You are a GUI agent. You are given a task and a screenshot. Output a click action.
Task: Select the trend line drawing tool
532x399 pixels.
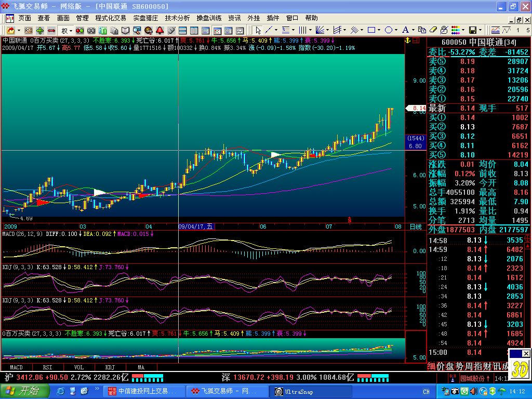coord(269,30)
